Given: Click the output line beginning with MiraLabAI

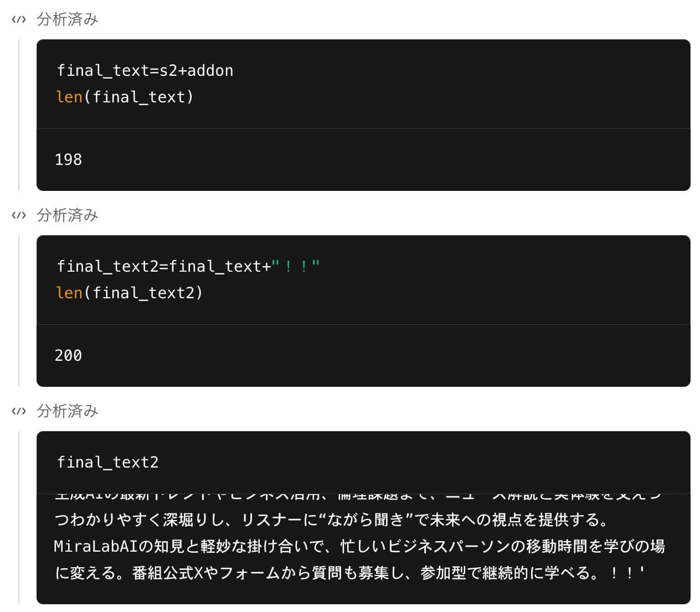Looking at the screenshot, I should 359,547.
